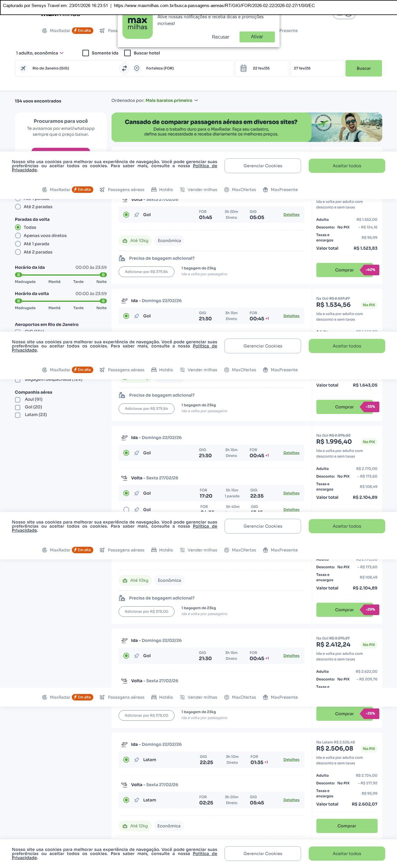
Task: Click the location pin icon in the destination field
Action: pyautogui.click(x=137, y=68)
